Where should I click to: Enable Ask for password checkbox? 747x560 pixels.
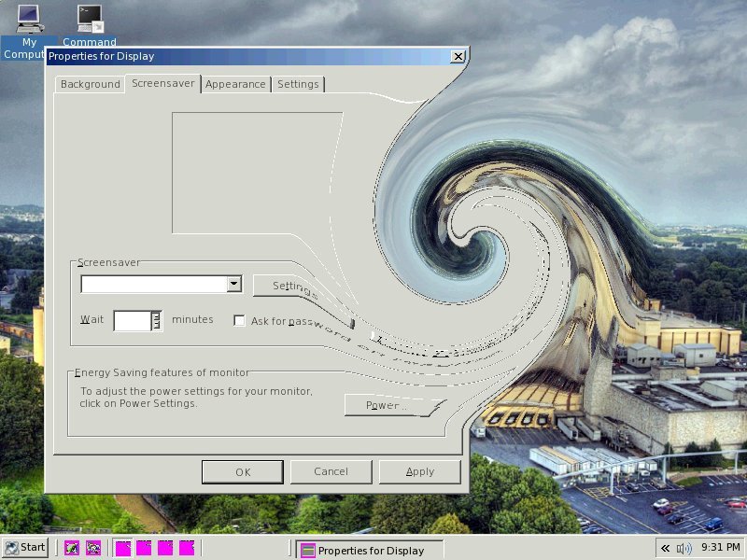point(239,321)
